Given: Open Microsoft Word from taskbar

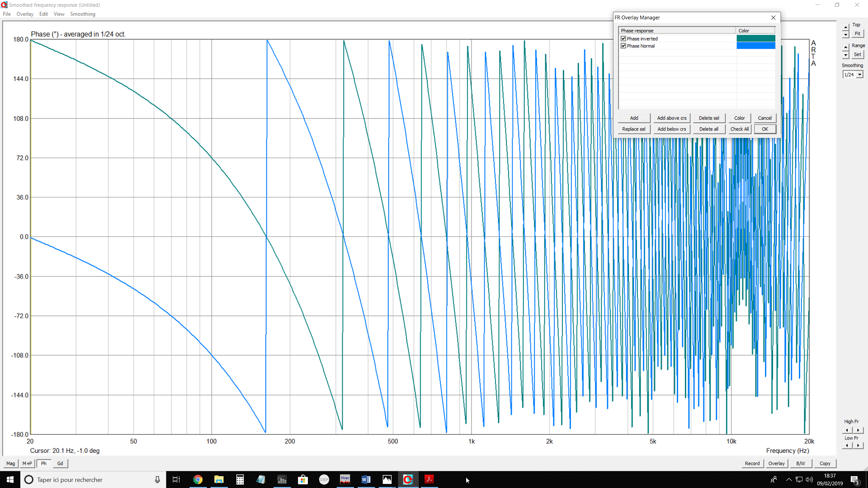Looking at the screenshot, I should (366, 479).
